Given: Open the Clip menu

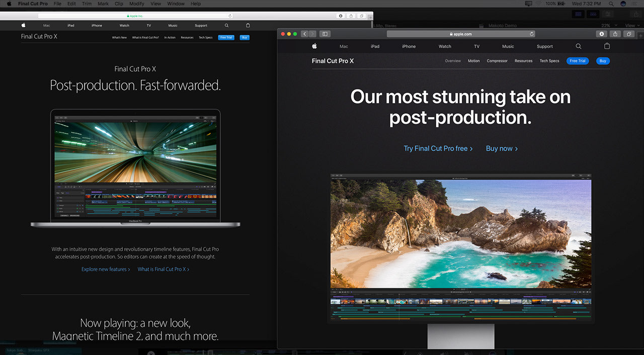Looking at the screenshot, I should pyautogui.click(x=119, y=4).
